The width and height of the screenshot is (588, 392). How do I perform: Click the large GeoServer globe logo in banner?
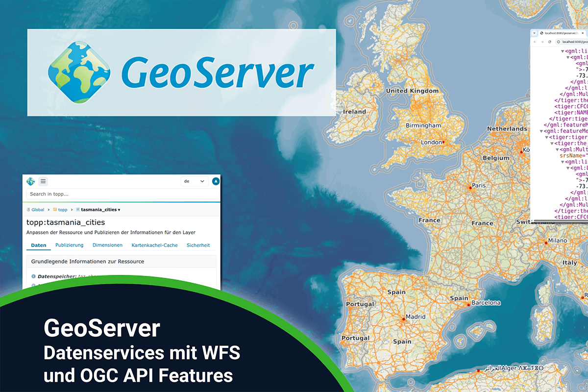(x=80, y=72)
